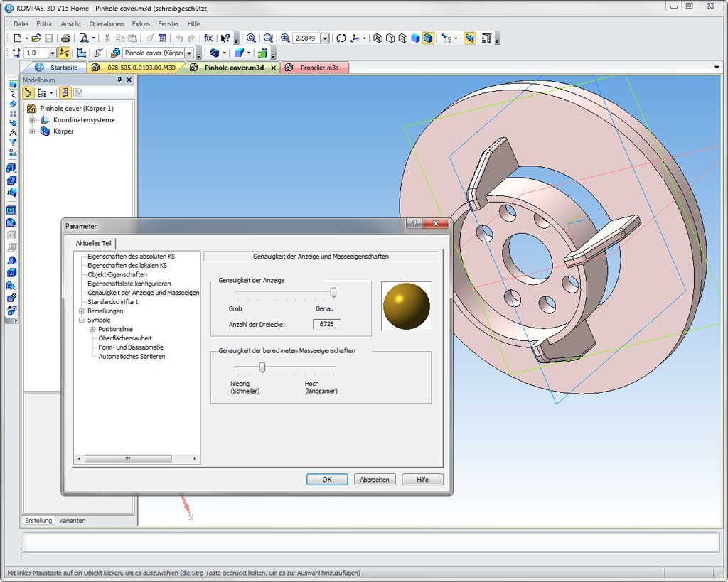This screenshot has width=728, height=582.
Task: Toggle the orthogonal drawing mode button
Action: pos(64,53)
